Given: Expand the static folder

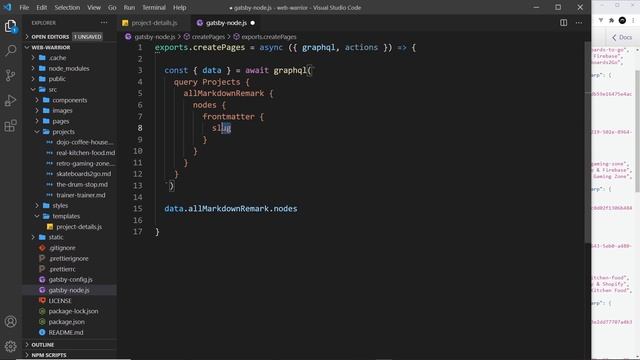Looking at the screenshot, I should click(69, 237).
